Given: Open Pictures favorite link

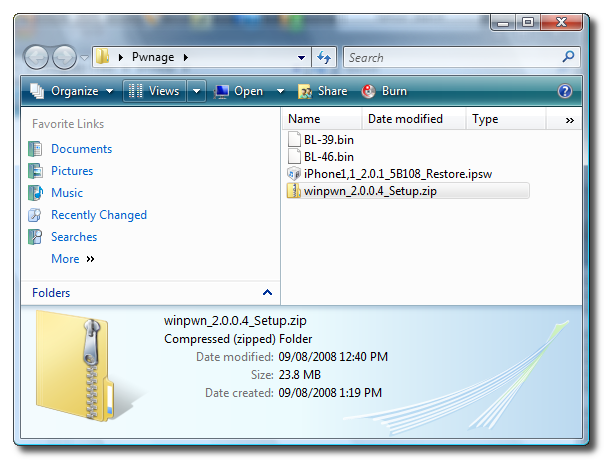Looking at the screenshot, I should click(72, 171).
